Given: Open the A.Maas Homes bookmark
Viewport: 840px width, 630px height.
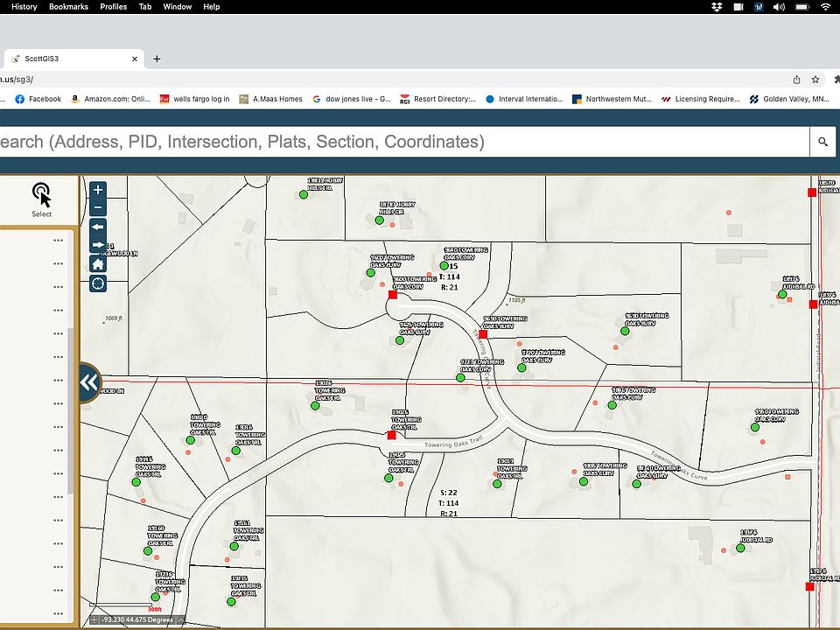Looking at the screenshot, I should click(x=271, y=99).
